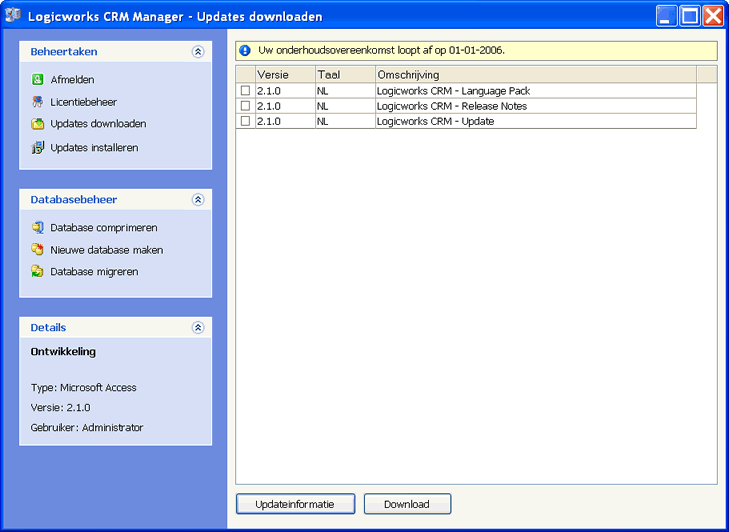Viewport: 729px width, 532px height.
Task: Select the Logicworks CRM - Release Notes text
Action: [x=452, y=106]
